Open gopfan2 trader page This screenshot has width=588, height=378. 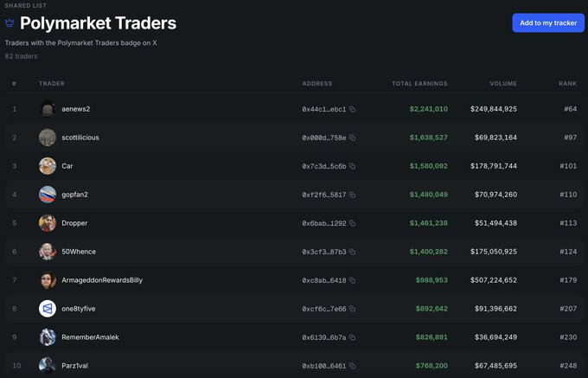(x=74, y=195)
